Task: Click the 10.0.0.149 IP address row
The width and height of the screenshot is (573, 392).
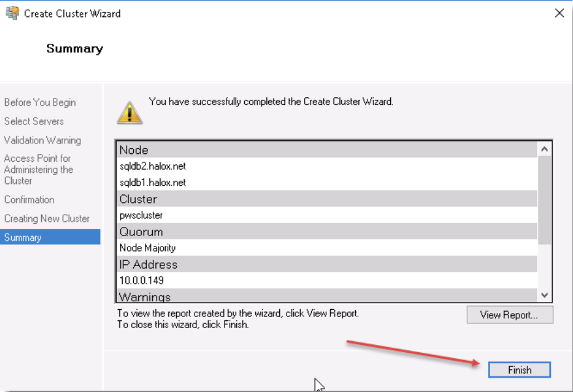Action: tap(327, 280)
